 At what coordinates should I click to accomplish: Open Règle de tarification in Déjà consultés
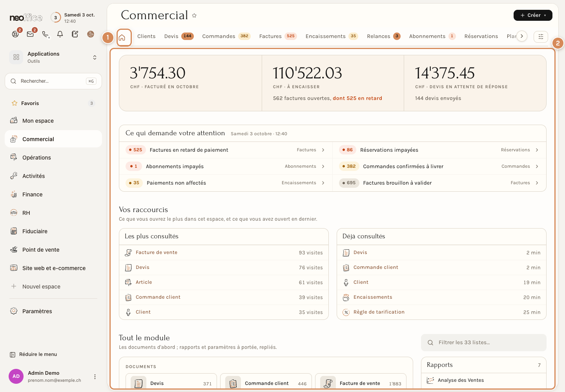(x=441, y=312)
